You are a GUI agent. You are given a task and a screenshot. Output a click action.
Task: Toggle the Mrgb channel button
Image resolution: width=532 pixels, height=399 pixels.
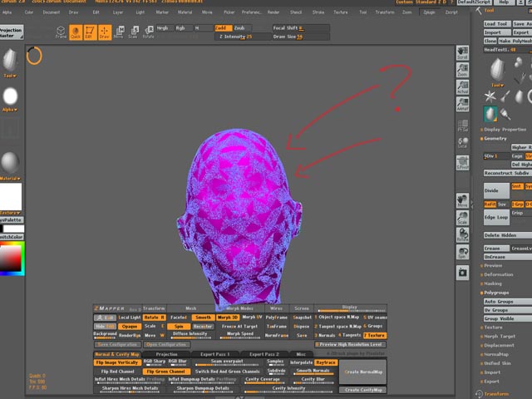pos(165,28)
